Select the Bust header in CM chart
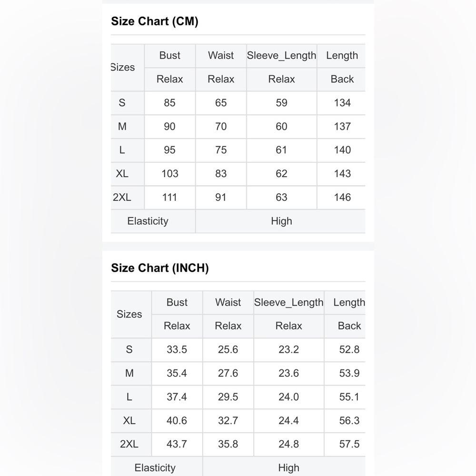Image resolution: width=476 pixels, height=476 pixels. pyautogui.click(x=170, y=56)
